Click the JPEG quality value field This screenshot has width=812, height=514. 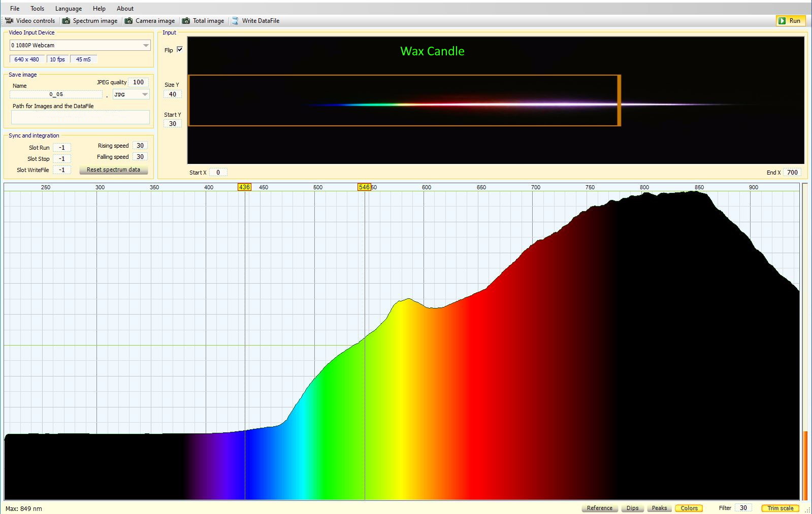click(138, 82)
